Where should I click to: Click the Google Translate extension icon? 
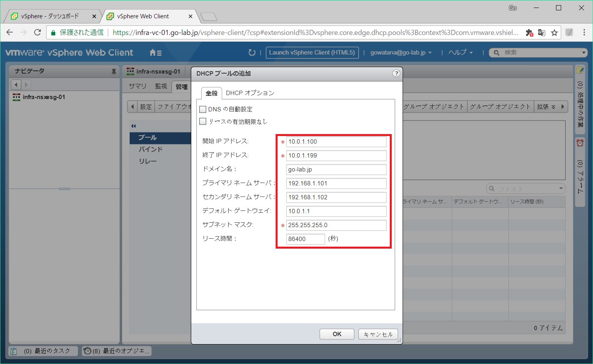point(542,33)
